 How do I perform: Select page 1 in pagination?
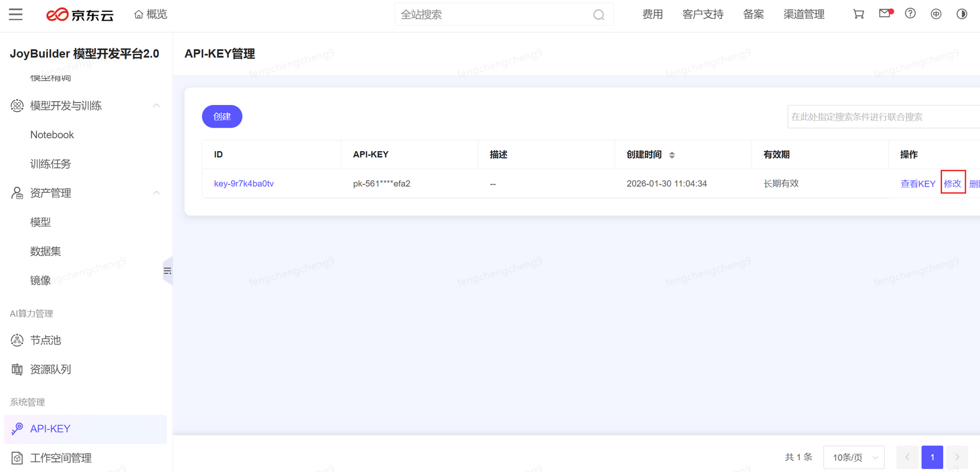tap(932, 457)
